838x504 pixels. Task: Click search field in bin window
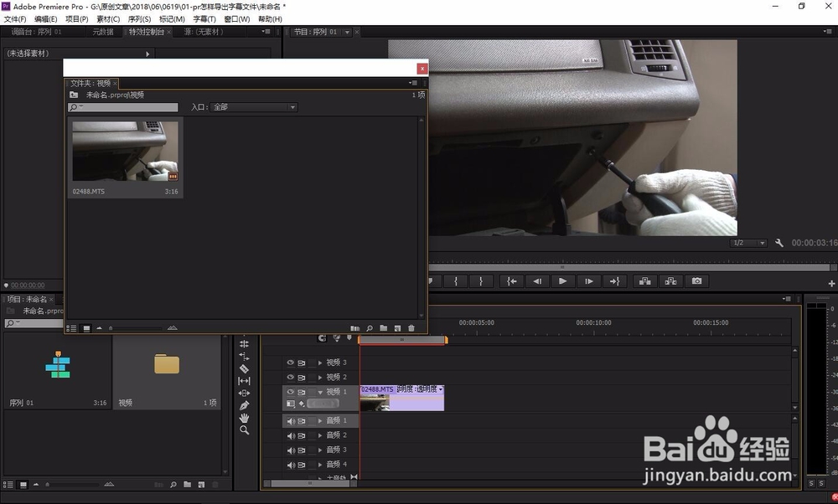(123, 107)
